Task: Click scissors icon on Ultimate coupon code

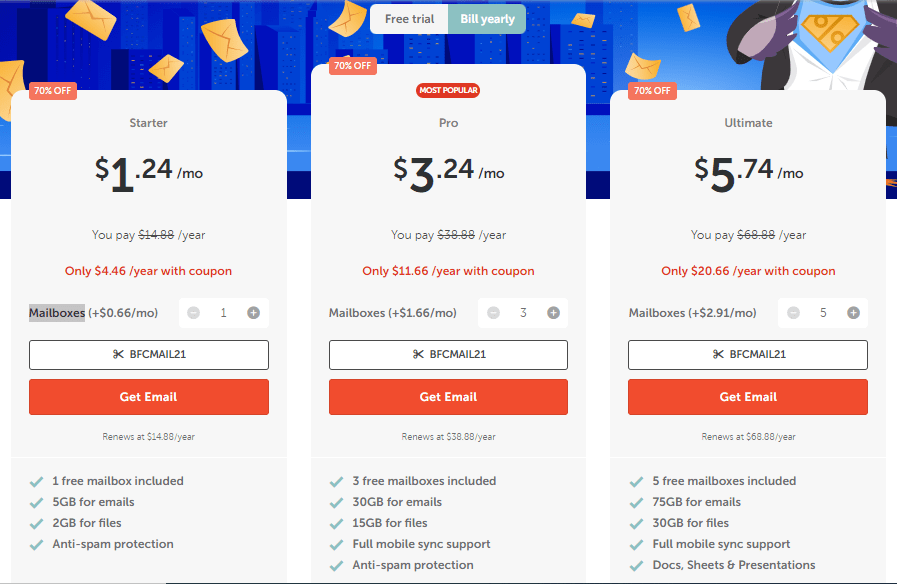Action: coord(718,354)
